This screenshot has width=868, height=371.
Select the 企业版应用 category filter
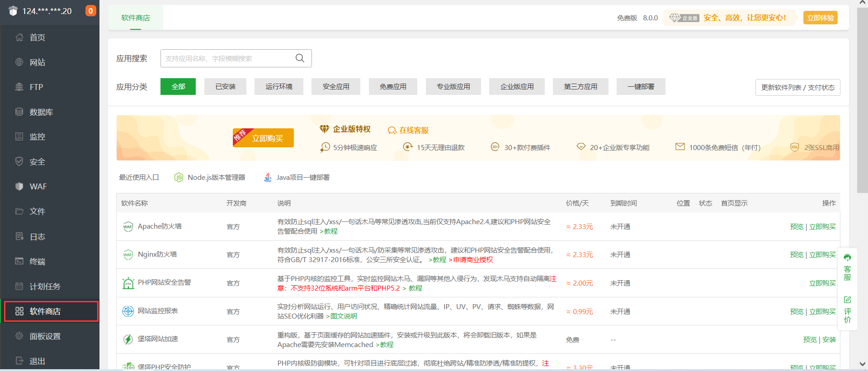pyautogui.click(x=517, y=86)
